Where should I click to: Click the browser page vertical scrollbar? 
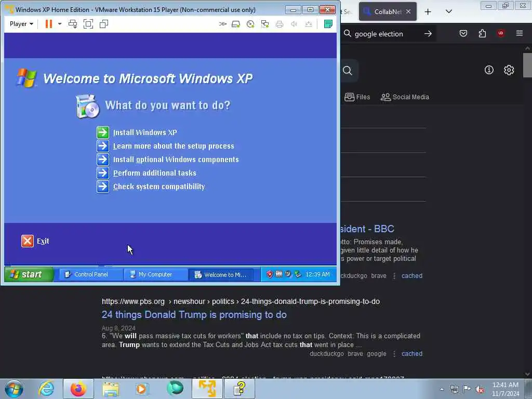click(x=527, y=65)
